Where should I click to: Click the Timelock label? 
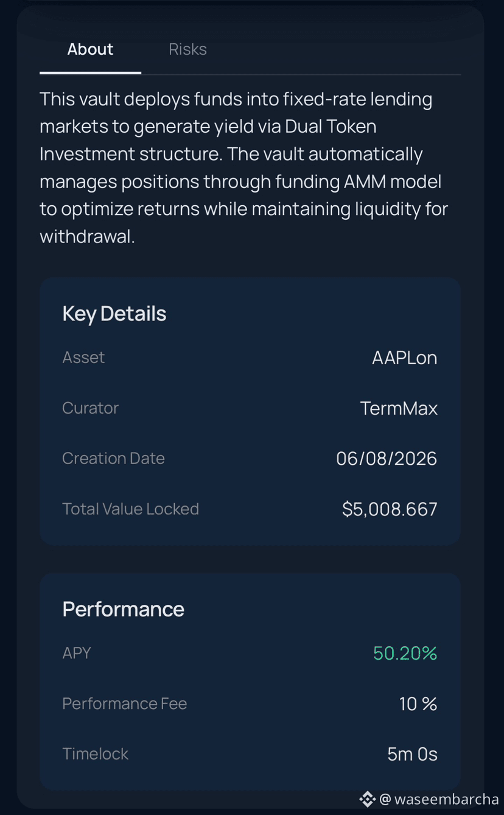point(95,755)
